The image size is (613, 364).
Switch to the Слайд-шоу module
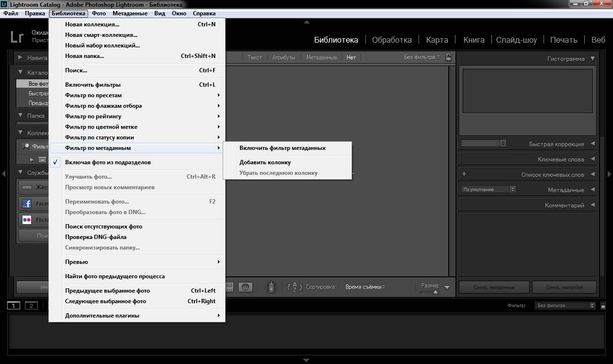(x=516, y=40)
